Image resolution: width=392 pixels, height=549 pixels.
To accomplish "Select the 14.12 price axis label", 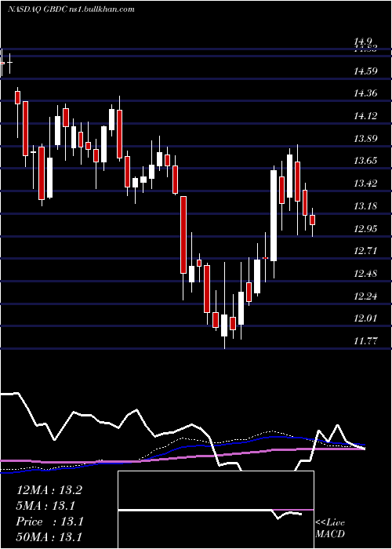I will 365,116.
